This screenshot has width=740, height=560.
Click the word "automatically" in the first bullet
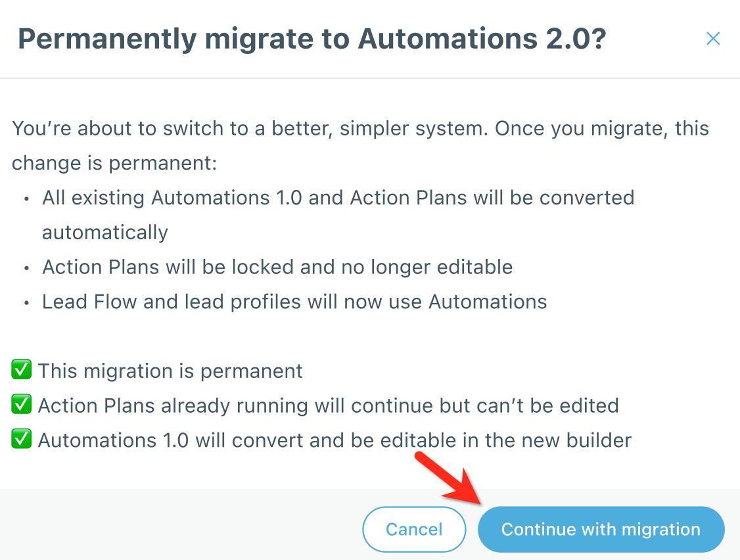tap(105, 233)
